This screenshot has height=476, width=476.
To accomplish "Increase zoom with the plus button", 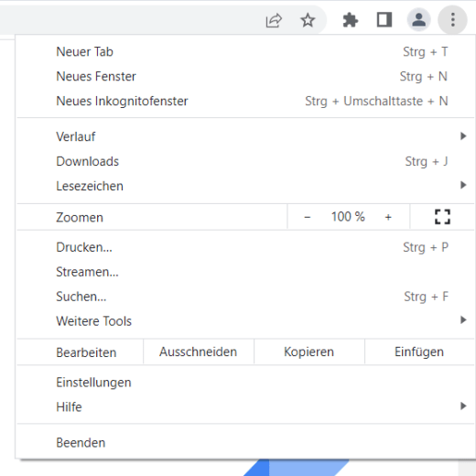I will (388, 217).
